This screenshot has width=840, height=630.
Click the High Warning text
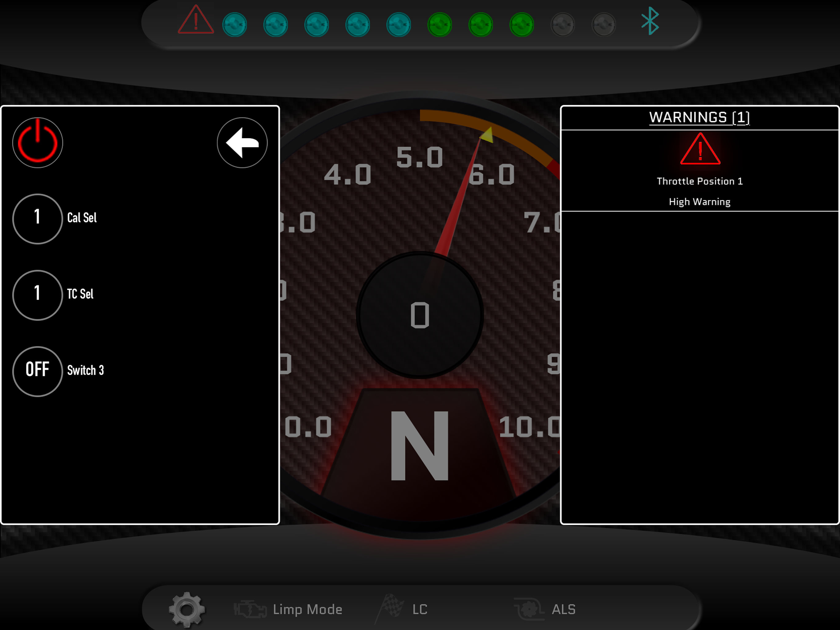[x=700, y=202]
